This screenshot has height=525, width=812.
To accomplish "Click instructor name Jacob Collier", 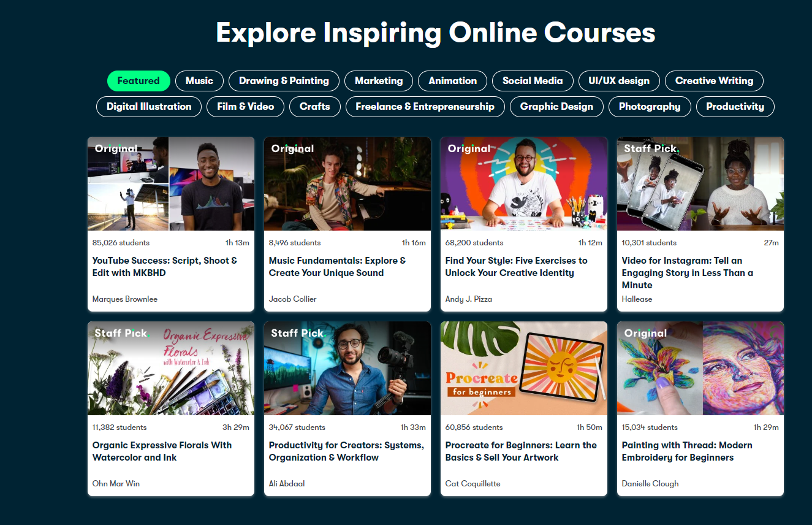I will pyautogui.click(x=293, y=299).
